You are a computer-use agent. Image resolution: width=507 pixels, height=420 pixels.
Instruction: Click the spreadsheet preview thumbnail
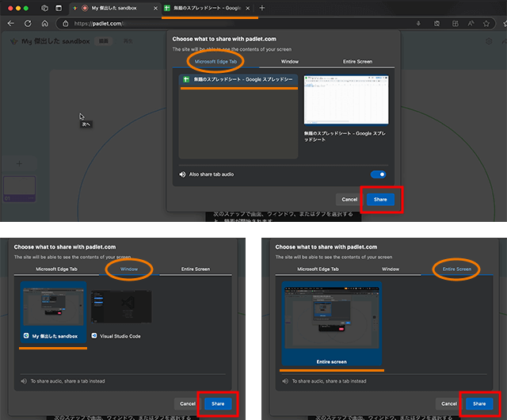[x=346, y=100]
